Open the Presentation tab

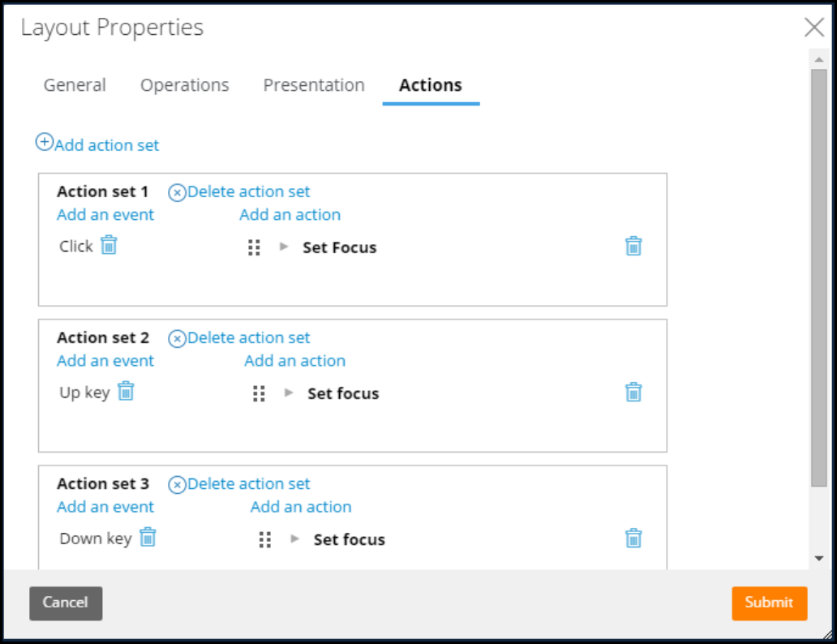click(314, 85)
